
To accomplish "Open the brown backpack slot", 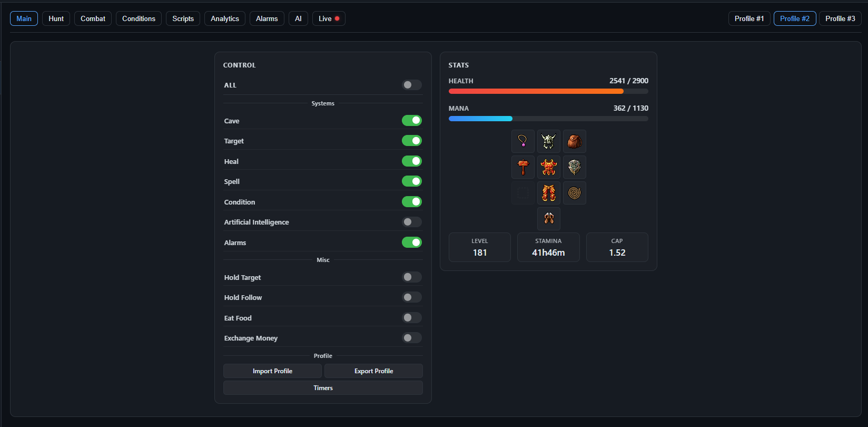I will 575,141.
